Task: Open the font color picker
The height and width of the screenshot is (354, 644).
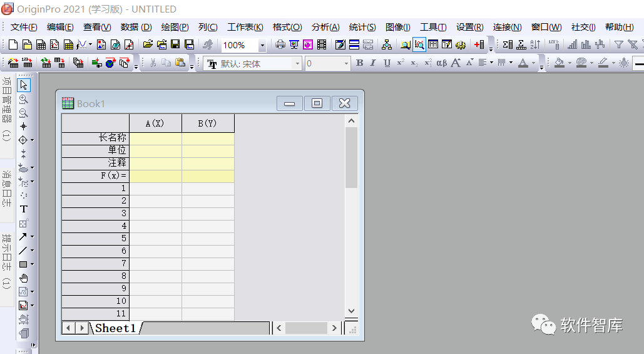Action: pyautogui.click(x=523, y=63)
